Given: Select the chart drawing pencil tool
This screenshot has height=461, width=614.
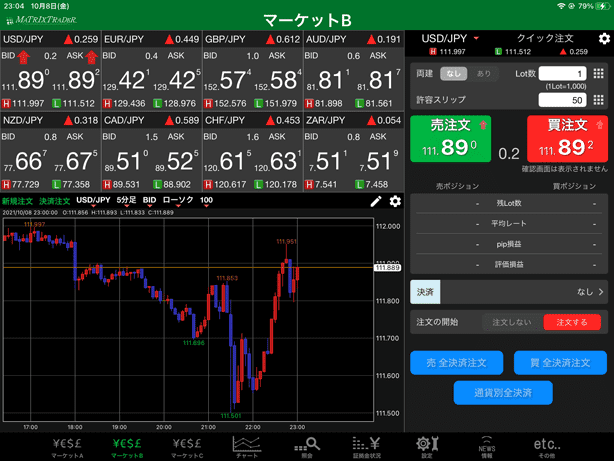Looking at the screenshot, I should [x=376, y=201].
